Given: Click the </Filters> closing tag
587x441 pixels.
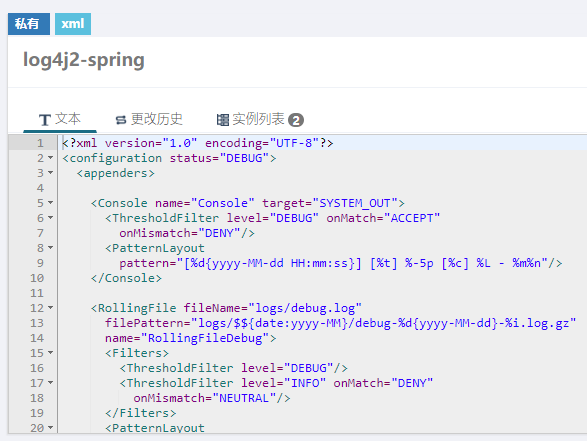Looking at the screenshot, I should [141, 413].
